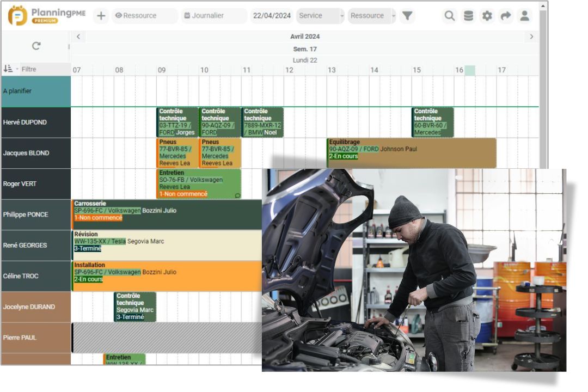The height and width of the screenshot is (392, 588).
Task: Click the Sem. 17 week header
Action: pos(305,49)
